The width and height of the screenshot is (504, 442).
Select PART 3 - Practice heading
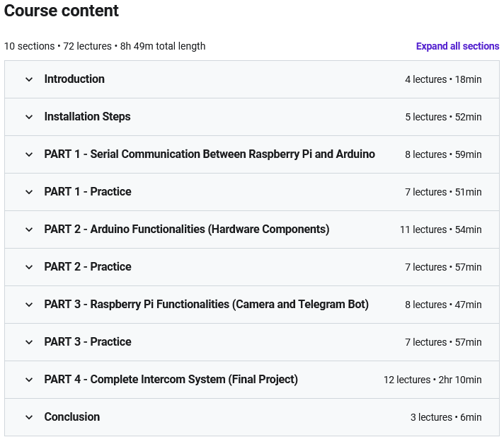tap(88, 342)
